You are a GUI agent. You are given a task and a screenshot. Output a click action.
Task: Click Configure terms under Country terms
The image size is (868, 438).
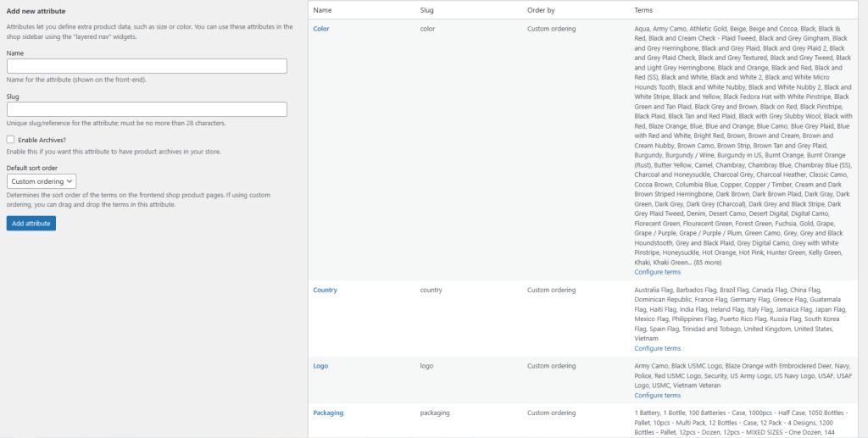tap(657, 348)
